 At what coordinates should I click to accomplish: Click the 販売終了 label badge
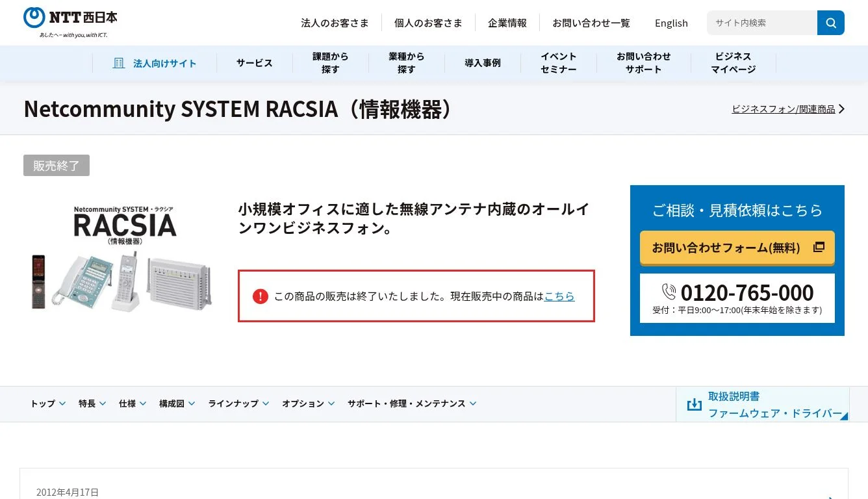point(57,166)
